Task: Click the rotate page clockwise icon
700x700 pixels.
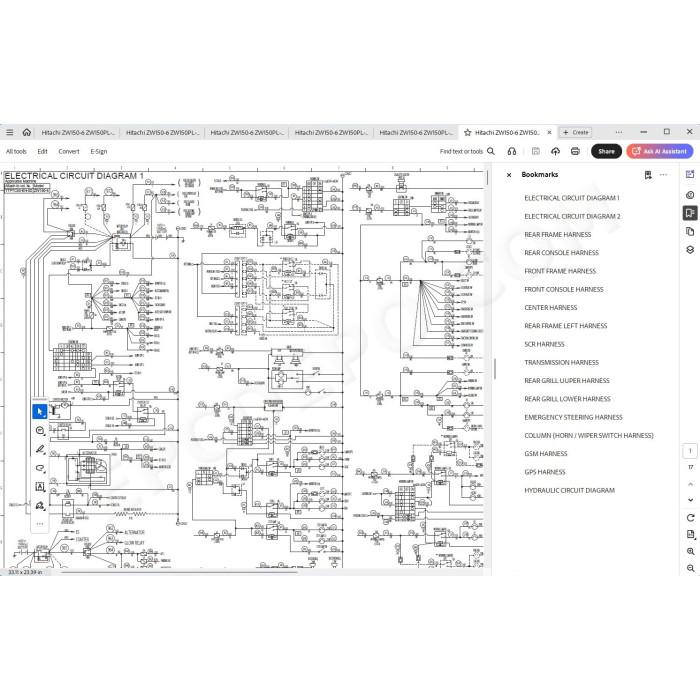Action: coord(690,518)
